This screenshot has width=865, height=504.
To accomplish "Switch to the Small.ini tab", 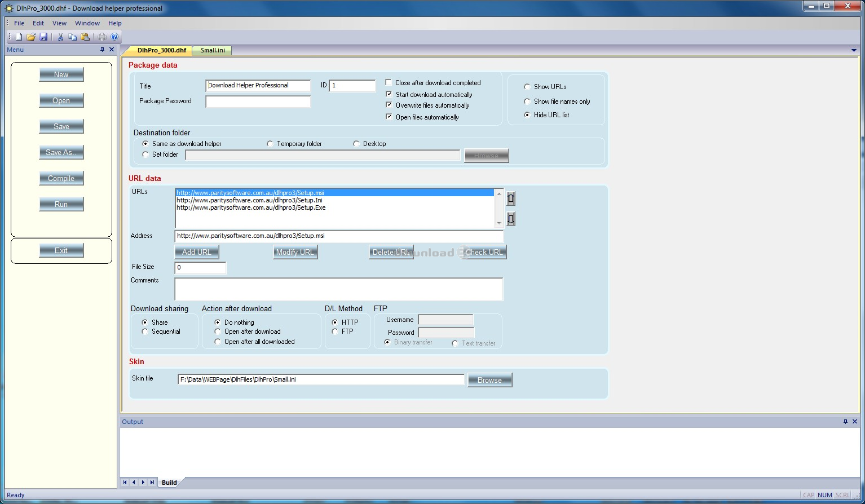I will [213, 50].
